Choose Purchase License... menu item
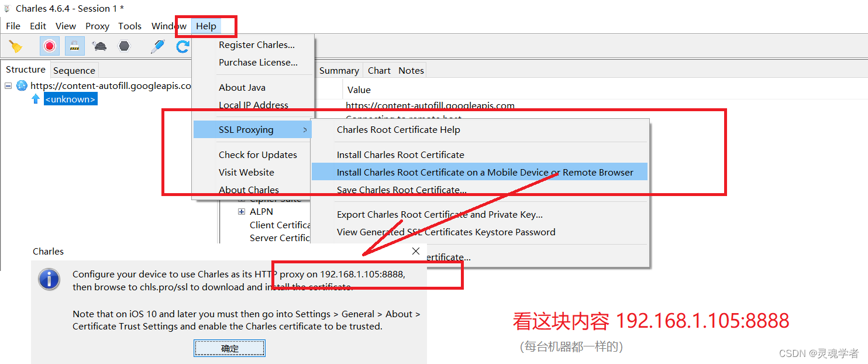 [x=258, y=63]
